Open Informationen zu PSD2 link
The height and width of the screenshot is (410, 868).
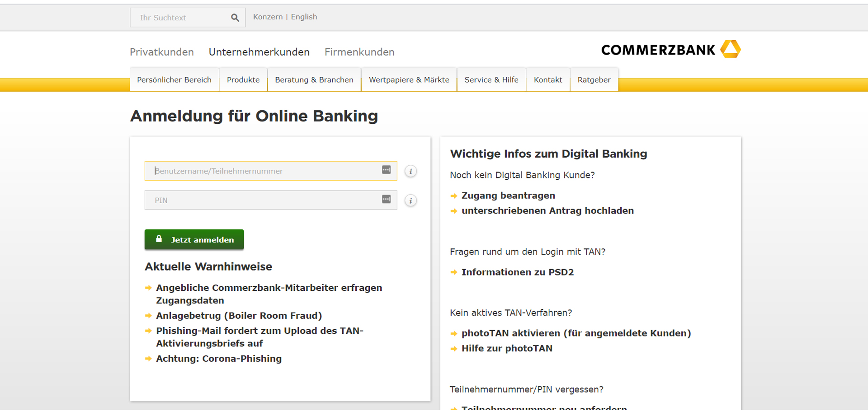click(518, 272)
